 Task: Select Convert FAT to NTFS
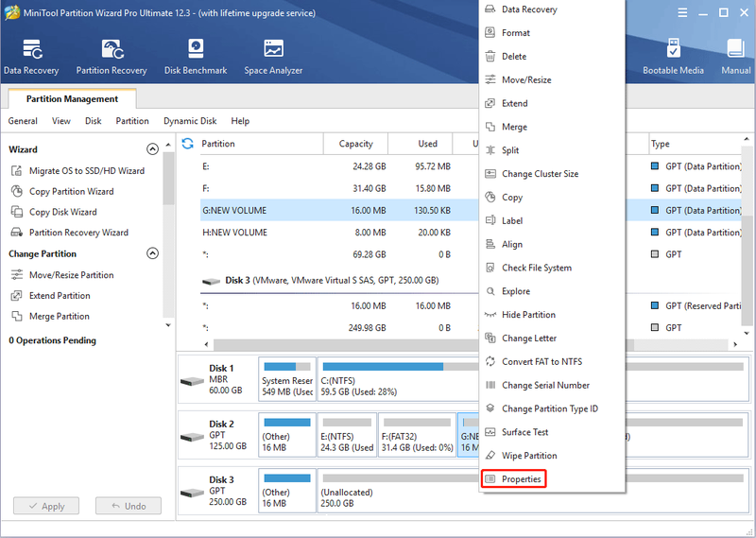click(x=534, y=361)
